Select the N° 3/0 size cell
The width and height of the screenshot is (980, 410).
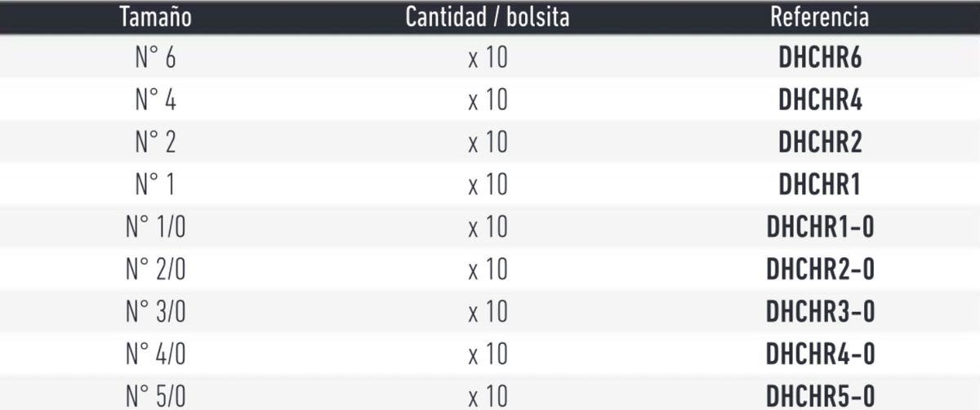click(155, 312)
